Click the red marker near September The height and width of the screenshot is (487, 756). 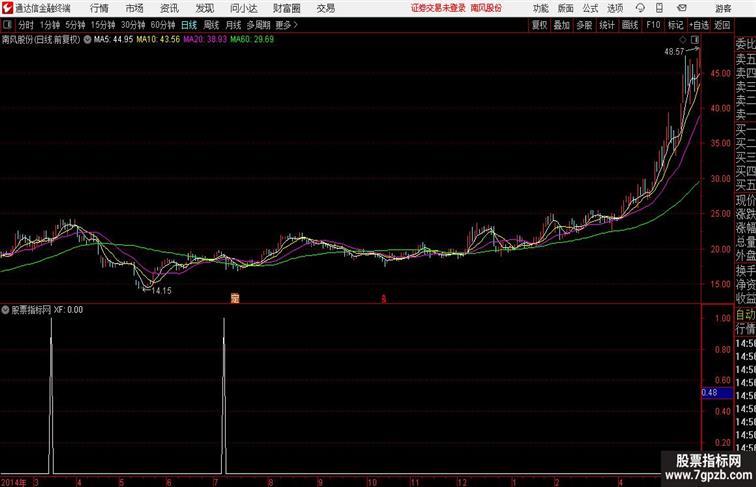click(384, 299)
